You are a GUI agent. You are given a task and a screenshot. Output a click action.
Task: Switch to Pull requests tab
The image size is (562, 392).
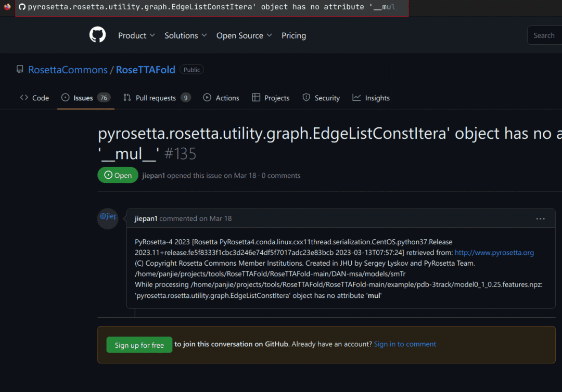(157, 98)
